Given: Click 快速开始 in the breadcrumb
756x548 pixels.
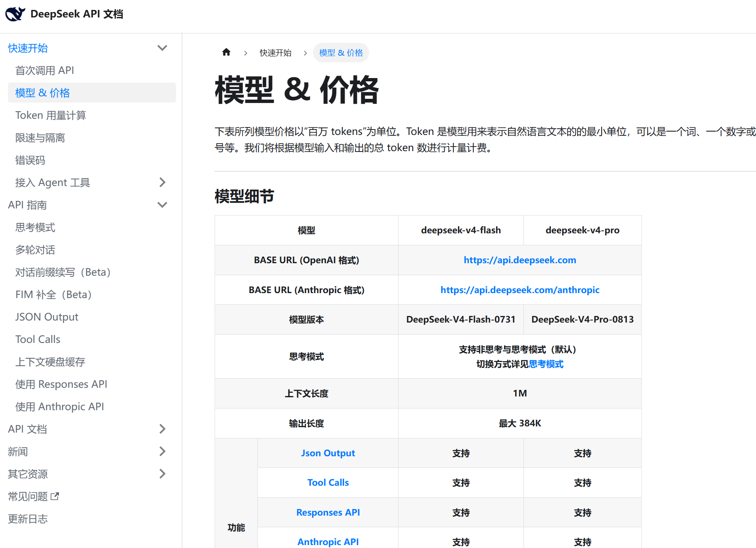Looking at the screenshot, I should click(x=275, y=53).
